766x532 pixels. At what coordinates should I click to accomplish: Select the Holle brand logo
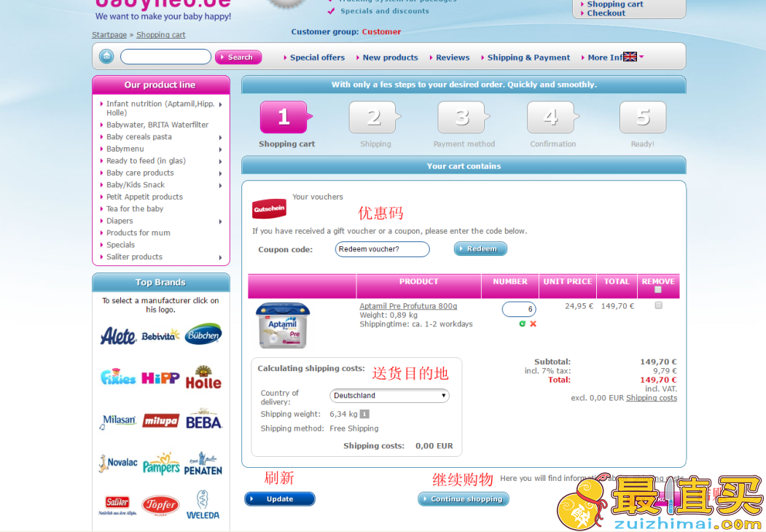[x=203, y=378]
